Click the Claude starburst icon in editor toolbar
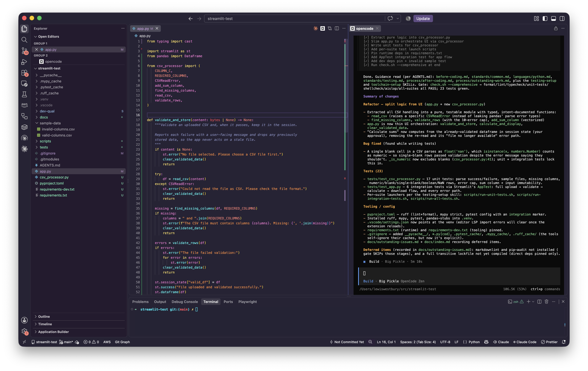This screenshot has height=371, width=588. pyautogui.click(x=315, y=29)
